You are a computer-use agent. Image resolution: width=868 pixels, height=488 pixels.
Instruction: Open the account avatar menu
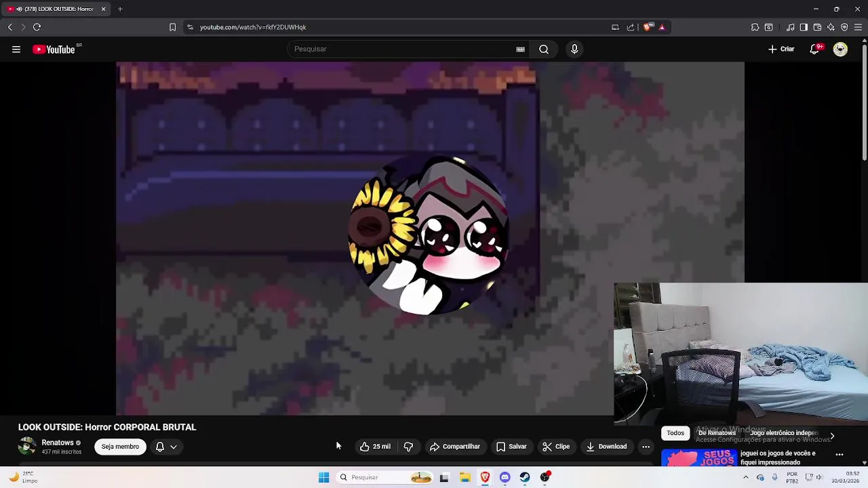tap(840, 49)
